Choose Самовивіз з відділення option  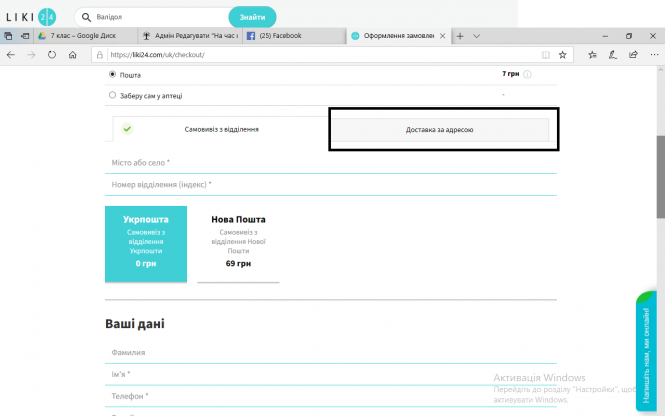coord(221,129)
